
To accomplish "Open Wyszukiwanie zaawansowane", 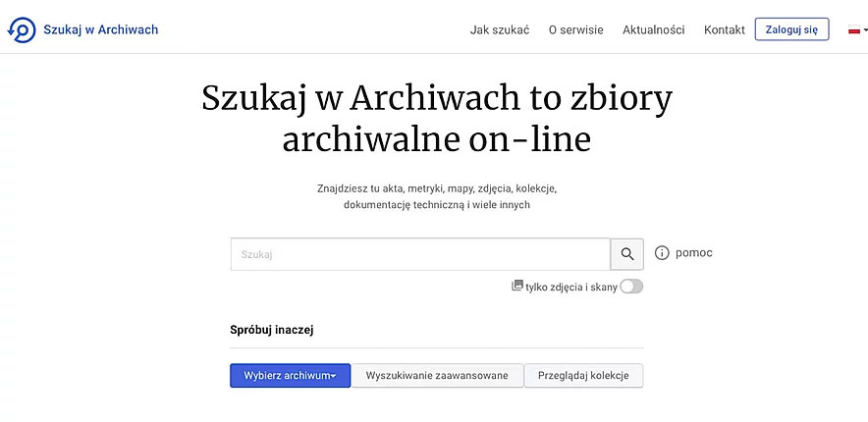I will click(x=437, y=376).
